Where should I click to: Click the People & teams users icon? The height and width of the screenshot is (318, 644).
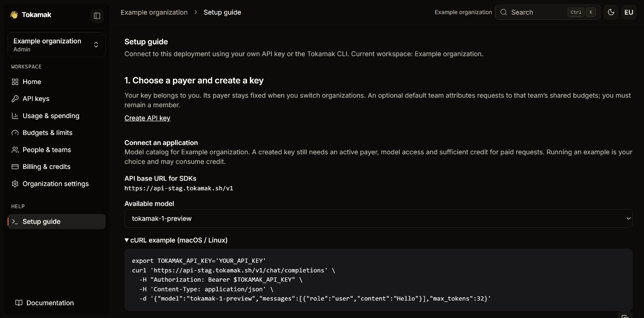[15, 150]
